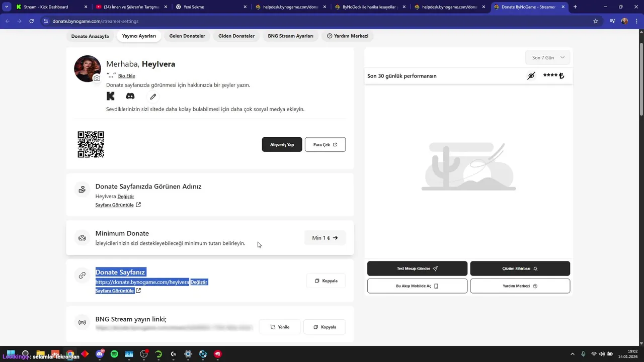Click the donate.bynogame.com/heylvera URL text
644x362 pixels.
pos(142,282)
